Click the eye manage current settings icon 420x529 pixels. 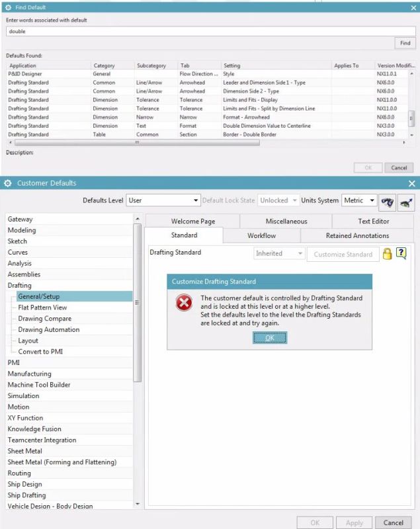point(406,202)
